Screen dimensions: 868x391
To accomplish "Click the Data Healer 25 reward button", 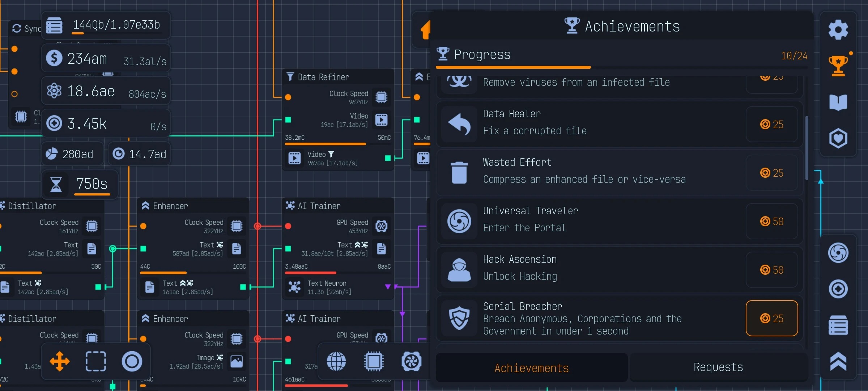I will point(771,125).
